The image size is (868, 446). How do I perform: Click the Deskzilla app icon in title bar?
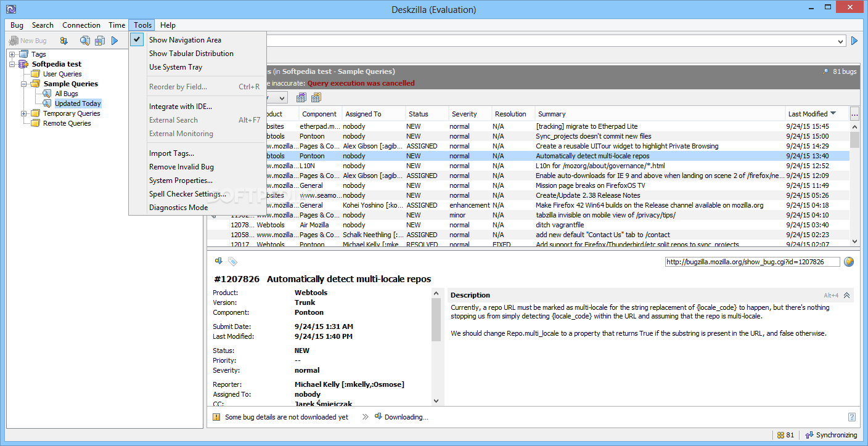point(10,9)
